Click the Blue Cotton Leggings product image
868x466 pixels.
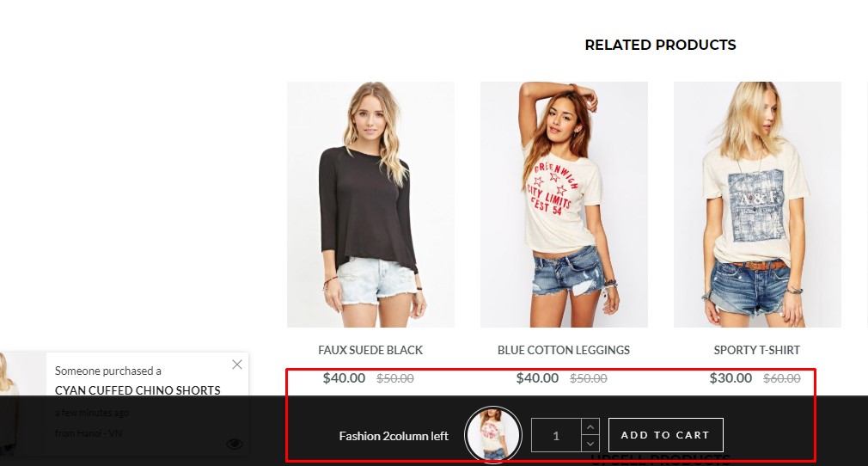564,205
